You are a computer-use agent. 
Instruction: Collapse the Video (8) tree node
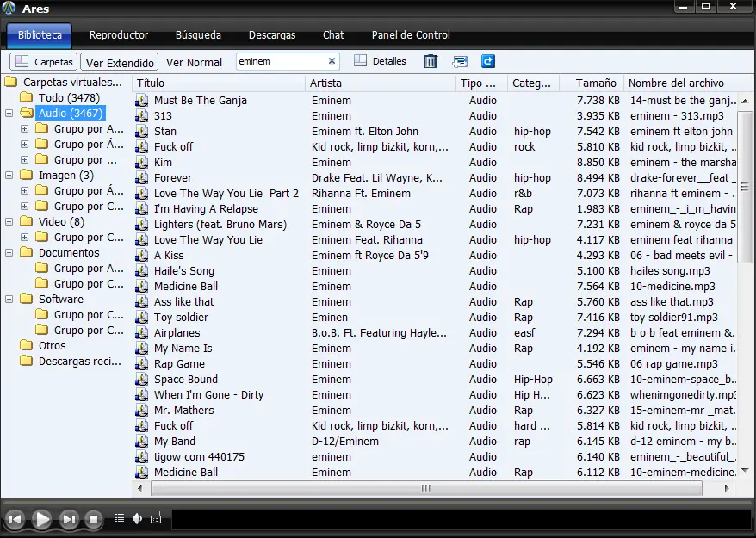tap(9, 222)
